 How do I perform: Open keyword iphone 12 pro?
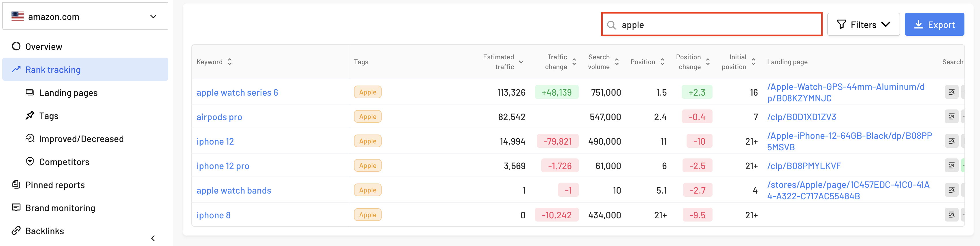click(223, 166)
